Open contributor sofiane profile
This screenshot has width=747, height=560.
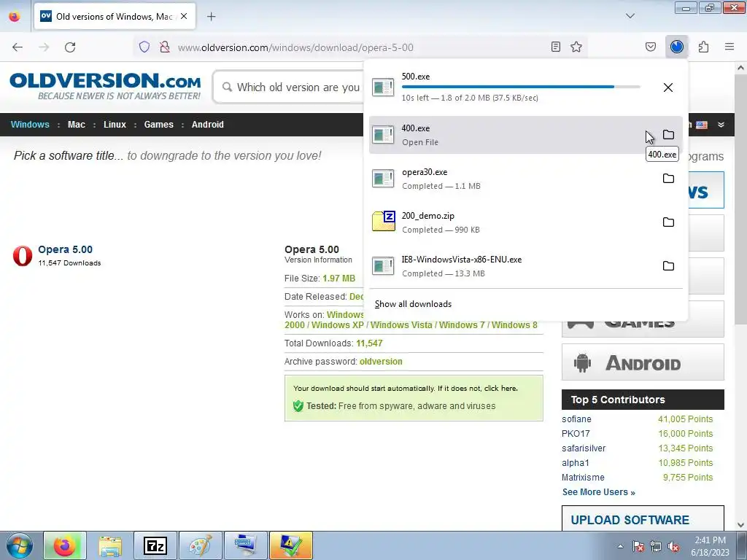click(576, 419)
